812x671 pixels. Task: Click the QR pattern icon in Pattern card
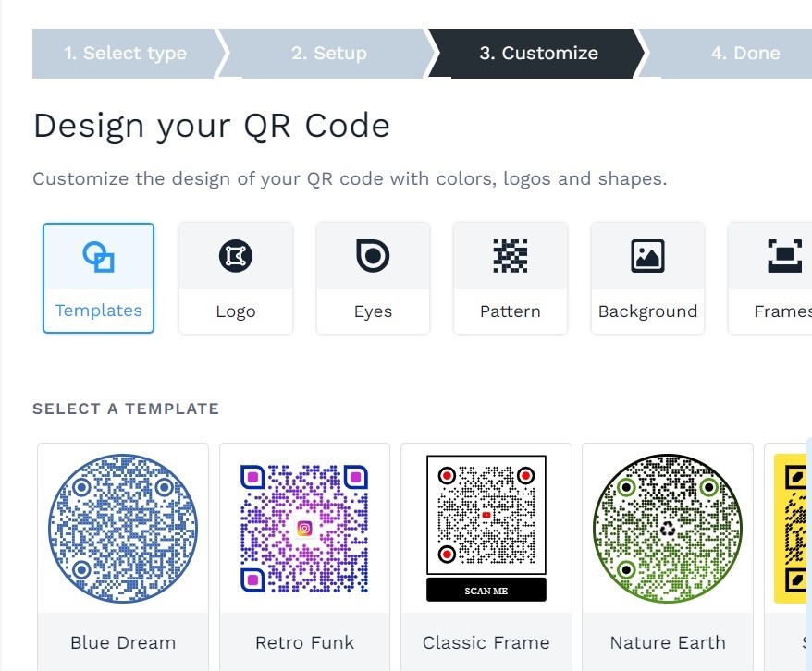click(510, 256)
